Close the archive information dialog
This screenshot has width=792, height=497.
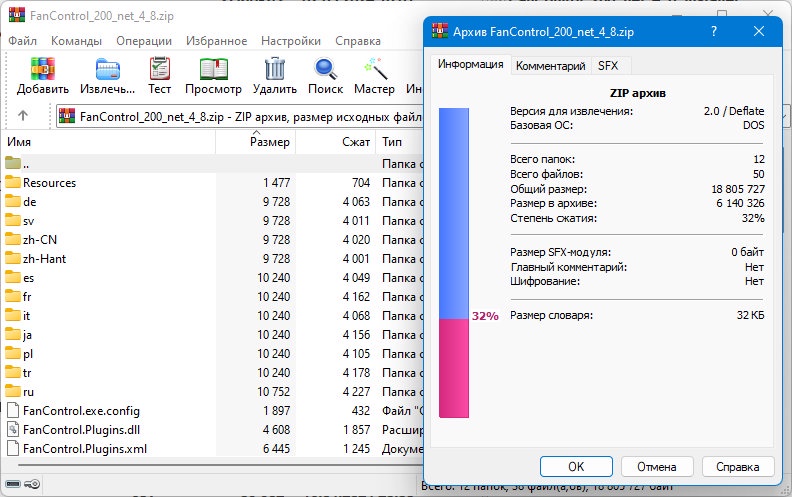[759, 31]
